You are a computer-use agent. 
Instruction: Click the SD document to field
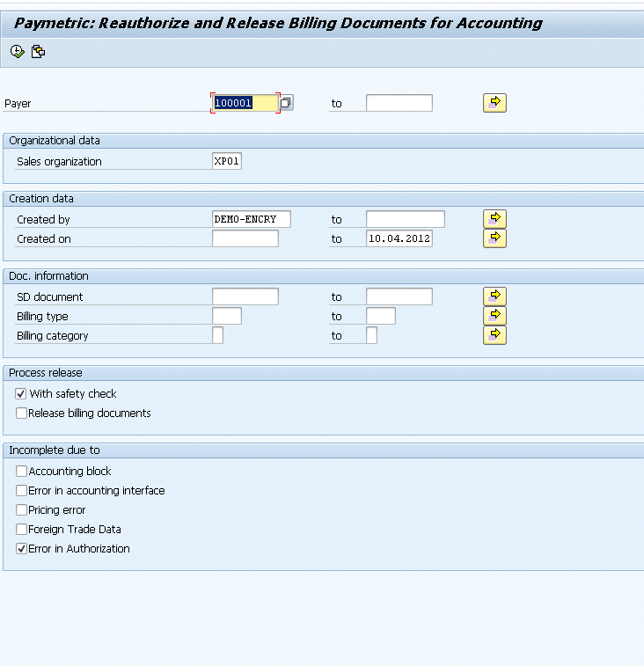(399, 296)
